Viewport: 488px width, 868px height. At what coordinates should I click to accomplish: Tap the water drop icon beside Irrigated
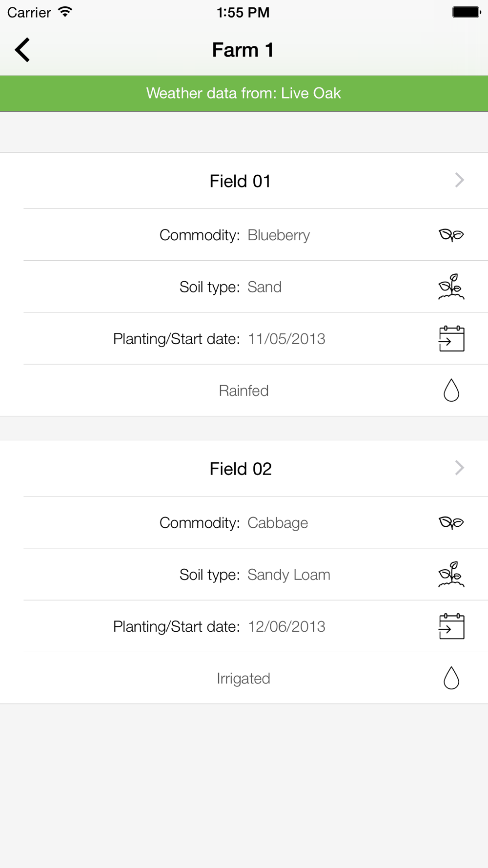pyautogui.click(x=451, y=678)
